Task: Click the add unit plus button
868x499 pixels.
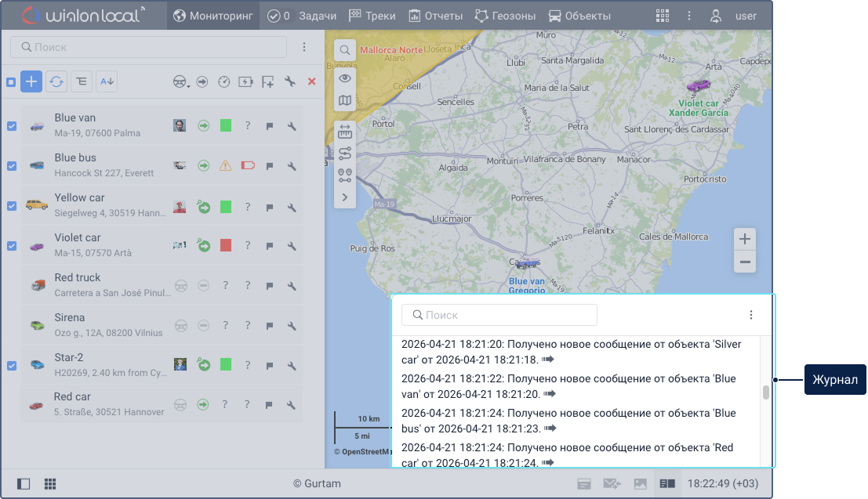Action: coord(31,81)
